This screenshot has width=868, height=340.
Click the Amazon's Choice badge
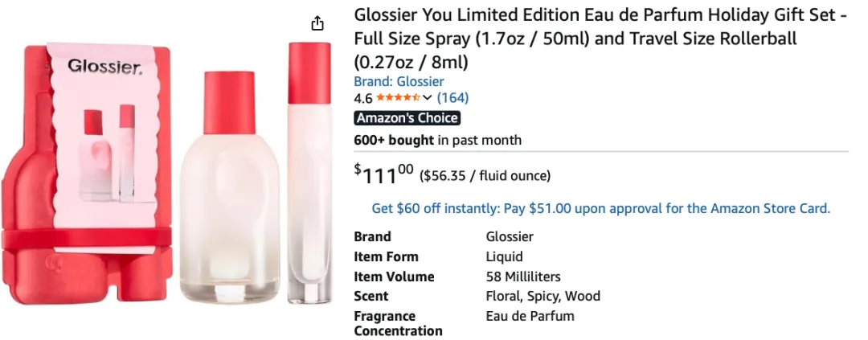(x=407, y=118)
